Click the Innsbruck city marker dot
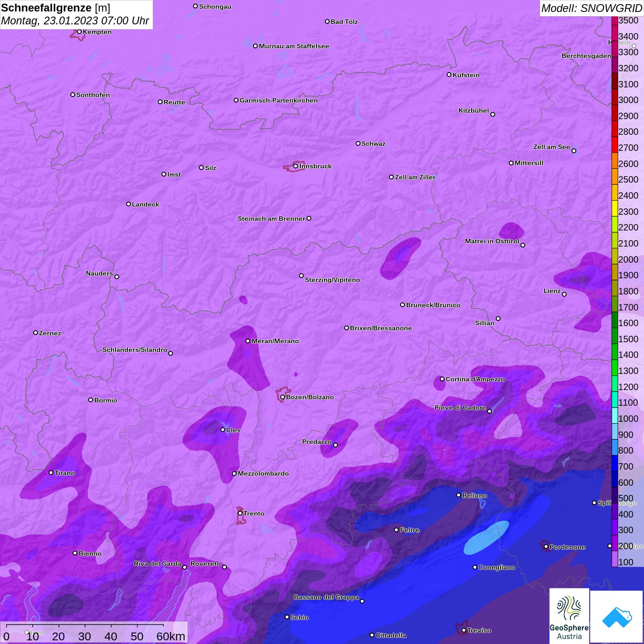 pos(296,166)
